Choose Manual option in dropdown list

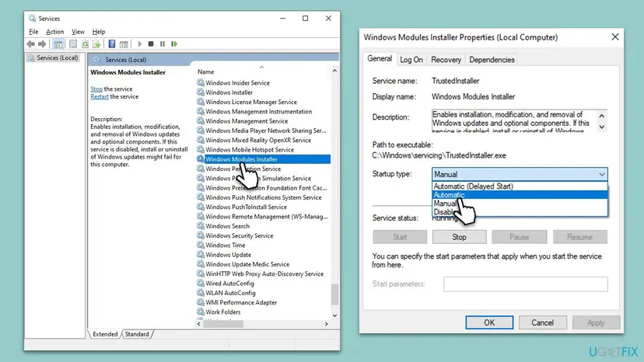pos(520,204)
